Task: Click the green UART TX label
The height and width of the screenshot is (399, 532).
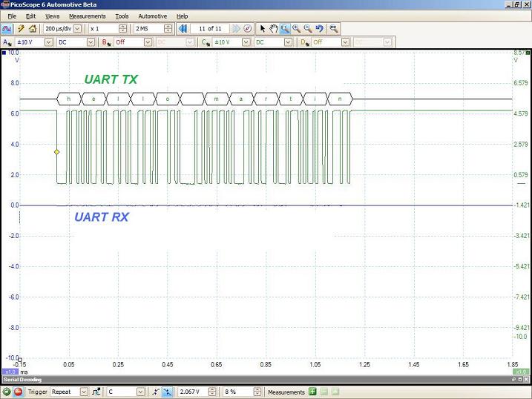Action: click(x=111, y=79)
